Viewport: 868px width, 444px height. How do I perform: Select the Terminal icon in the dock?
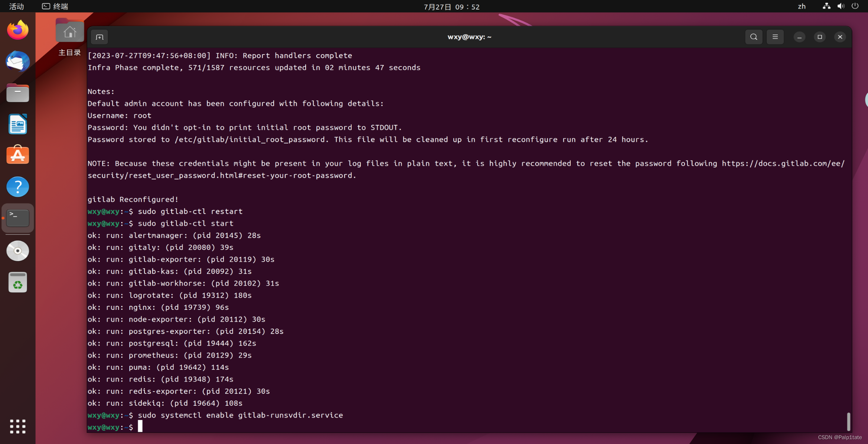click(x=17, y=218)
